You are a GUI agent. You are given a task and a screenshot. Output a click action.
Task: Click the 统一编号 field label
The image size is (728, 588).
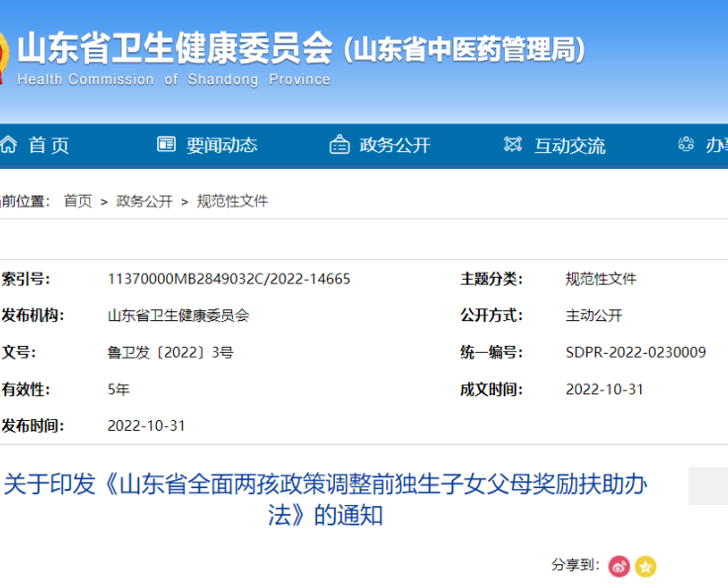pyautogui.click(x=491, y=352)
